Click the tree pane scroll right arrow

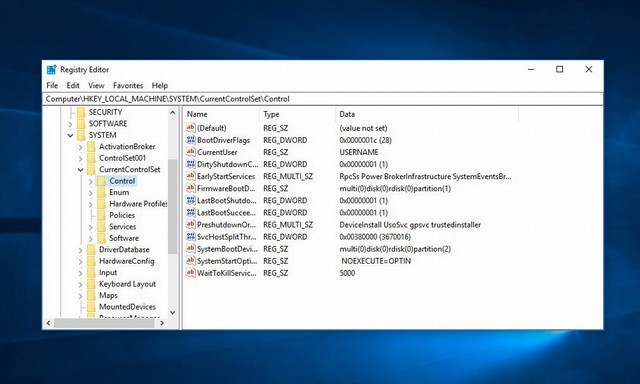[x=162, y=323]
